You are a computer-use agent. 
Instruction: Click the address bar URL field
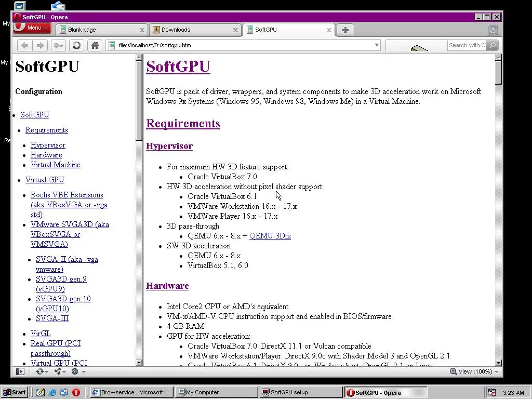(244, 45)
